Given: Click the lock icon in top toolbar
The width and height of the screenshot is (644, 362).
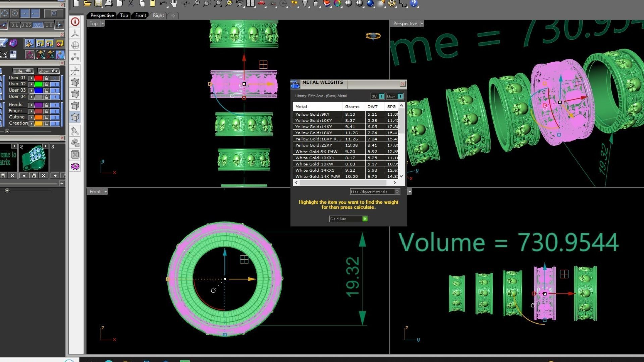Looking at the screenshot, I should pyautogui.click(x=316, y=4).
